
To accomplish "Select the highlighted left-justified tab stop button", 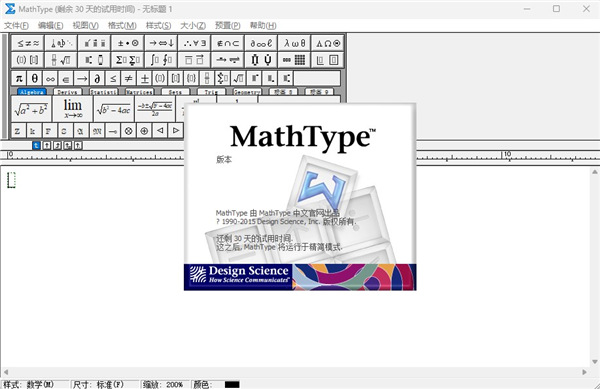I will coord(36,145).
